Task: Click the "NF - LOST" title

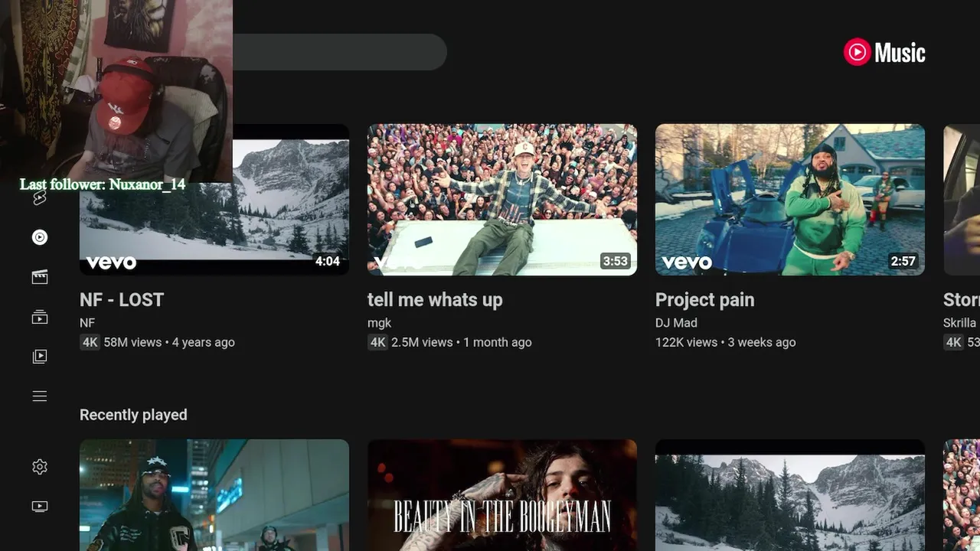Action: click(122, 300)
